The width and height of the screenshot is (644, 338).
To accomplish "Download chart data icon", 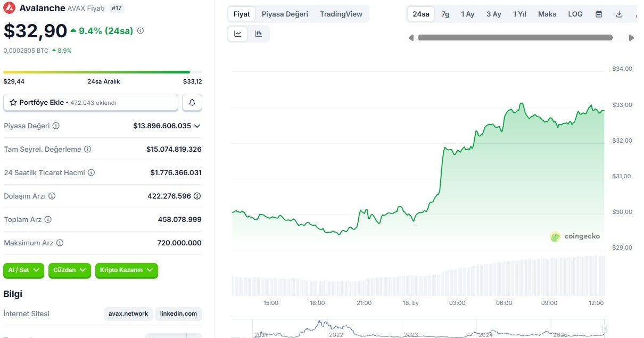I will coord(619,14).
